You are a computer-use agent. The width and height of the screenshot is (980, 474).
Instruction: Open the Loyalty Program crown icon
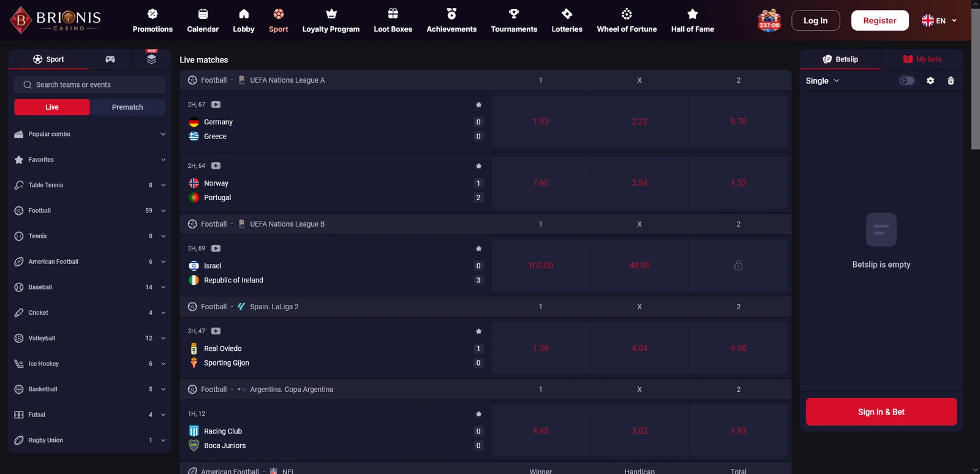tap(331, 13)
